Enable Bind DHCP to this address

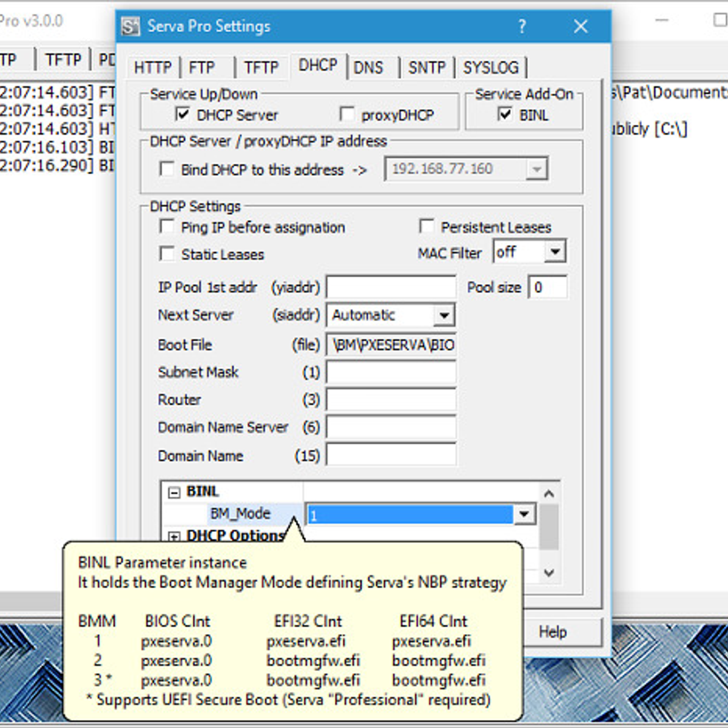[x=167, y=169]
